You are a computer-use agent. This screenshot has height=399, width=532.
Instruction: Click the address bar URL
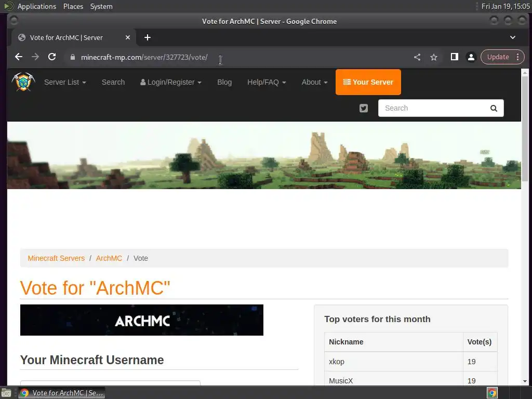(144, 57)
